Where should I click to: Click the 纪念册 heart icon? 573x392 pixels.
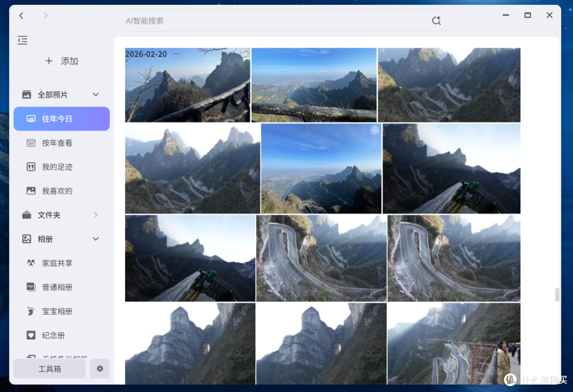click(x=31, y=335)
